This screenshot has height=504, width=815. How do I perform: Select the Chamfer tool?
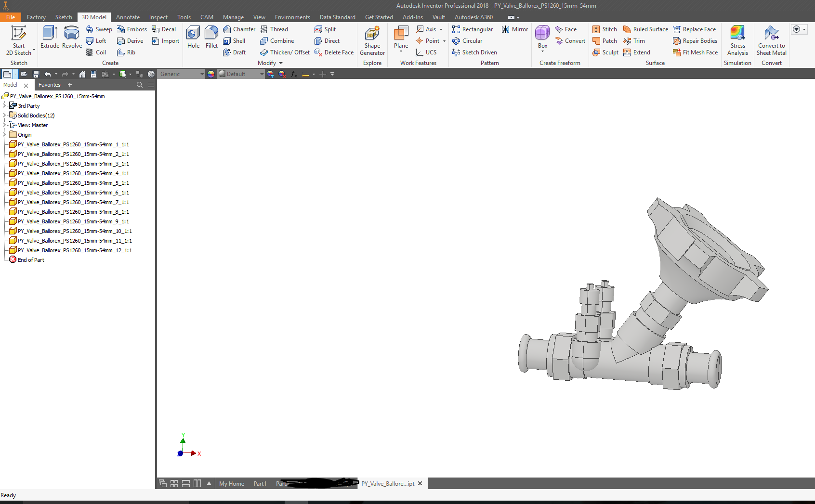point(239,29)
